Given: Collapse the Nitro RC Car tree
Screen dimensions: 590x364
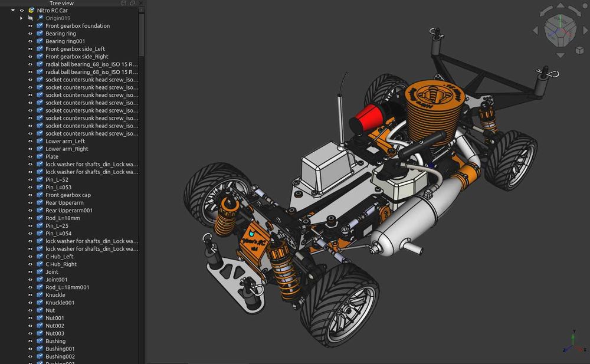Looking at the screenshot, I should (13, 11).
